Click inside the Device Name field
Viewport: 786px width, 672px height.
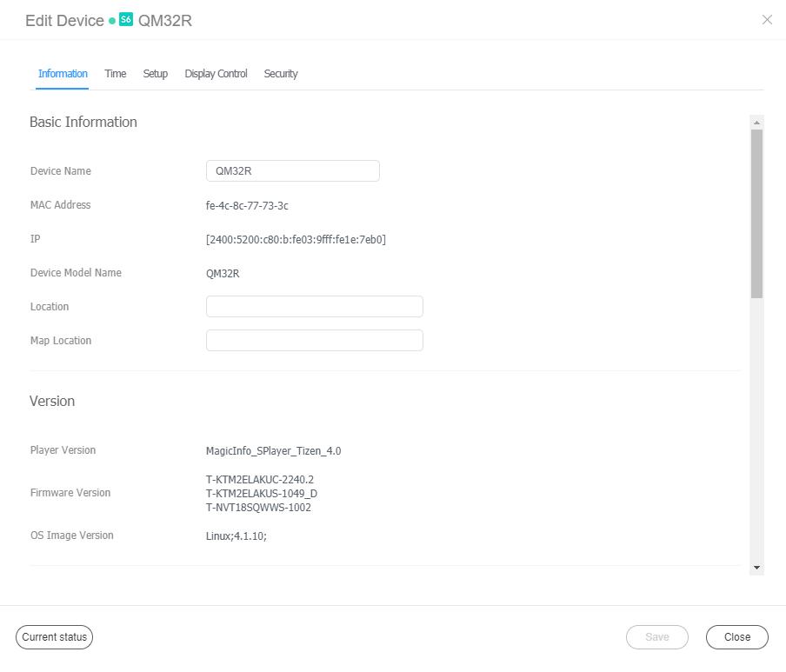coord(292,170)
